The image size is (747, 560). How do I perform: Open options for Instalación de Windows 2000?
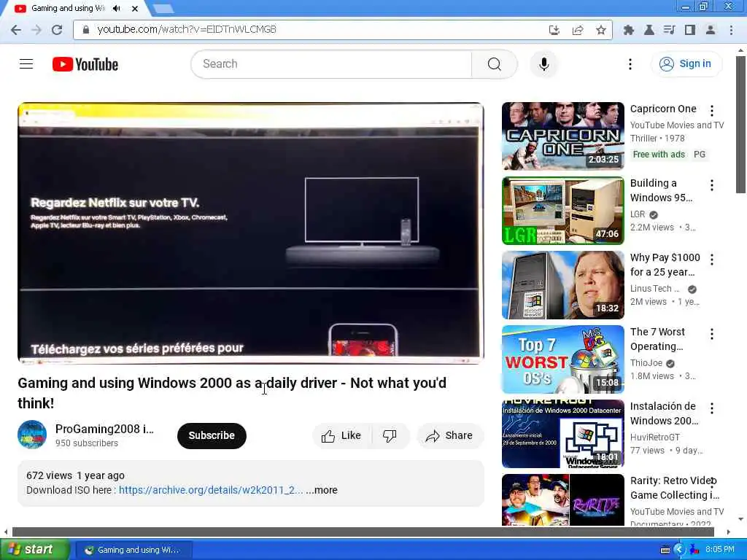pos(712,408)
